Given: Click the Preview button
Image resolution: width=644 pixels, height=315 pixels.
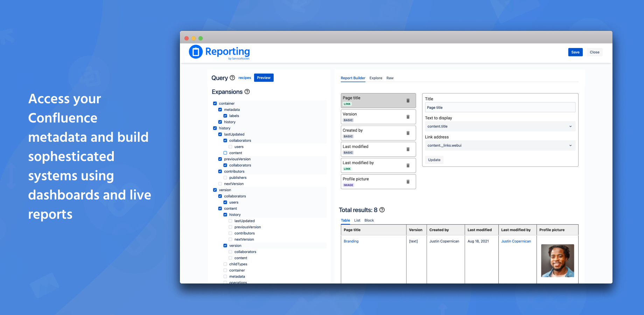Looking at the screenshot, I should [264, 78].
